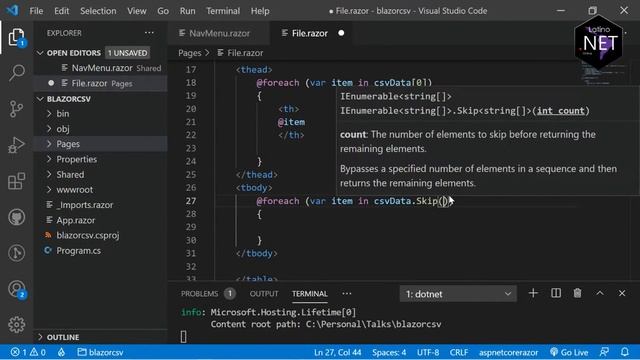Create a new terminal with plus icon
Image resolution: width=640 pixels, height=360 pixels.
(533, 293)
